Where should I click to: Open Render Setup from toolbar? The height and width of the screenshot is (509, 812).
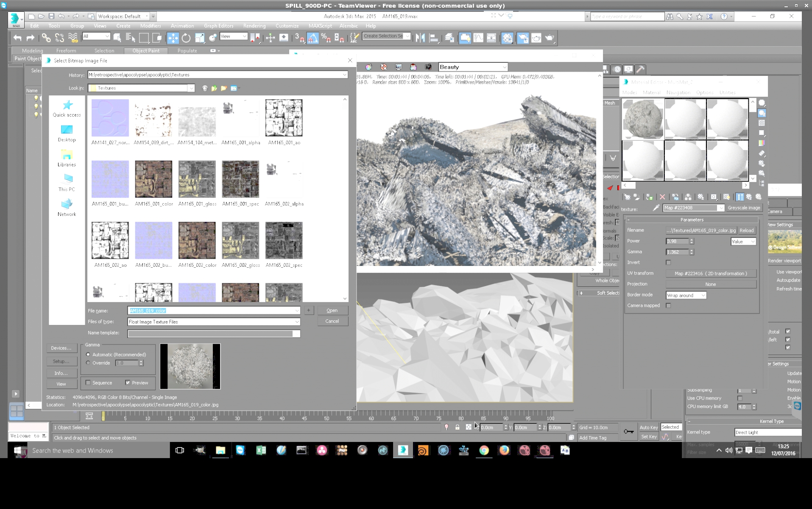[x=523, y=38]
